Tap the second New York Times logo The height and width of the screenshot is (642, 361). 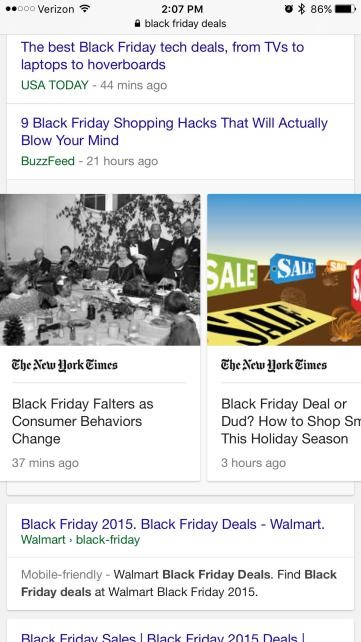point(274,364)
